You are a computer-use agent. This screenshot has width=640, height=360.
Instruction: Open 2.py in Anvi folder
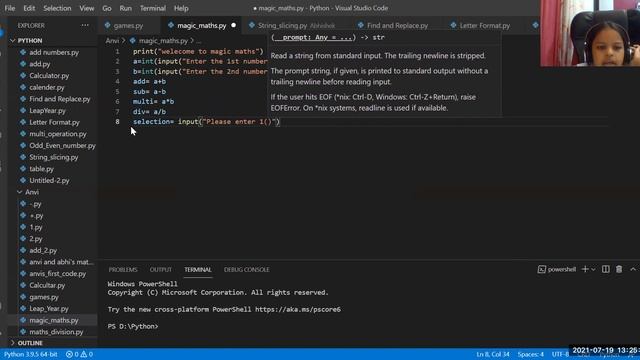[x=36, y=239]
